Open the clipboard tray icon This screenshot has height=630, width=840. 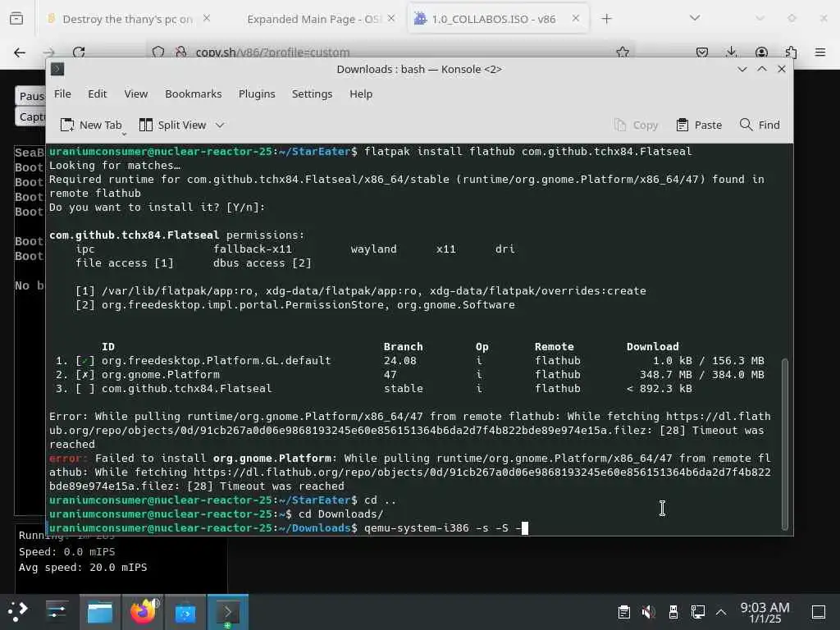point(623,612)
